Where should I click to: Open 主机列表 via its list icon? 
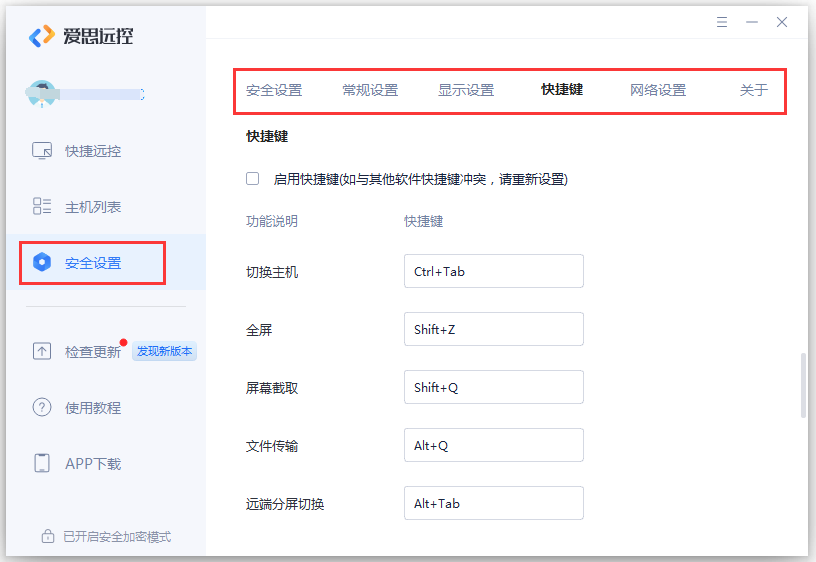(42, 206)
